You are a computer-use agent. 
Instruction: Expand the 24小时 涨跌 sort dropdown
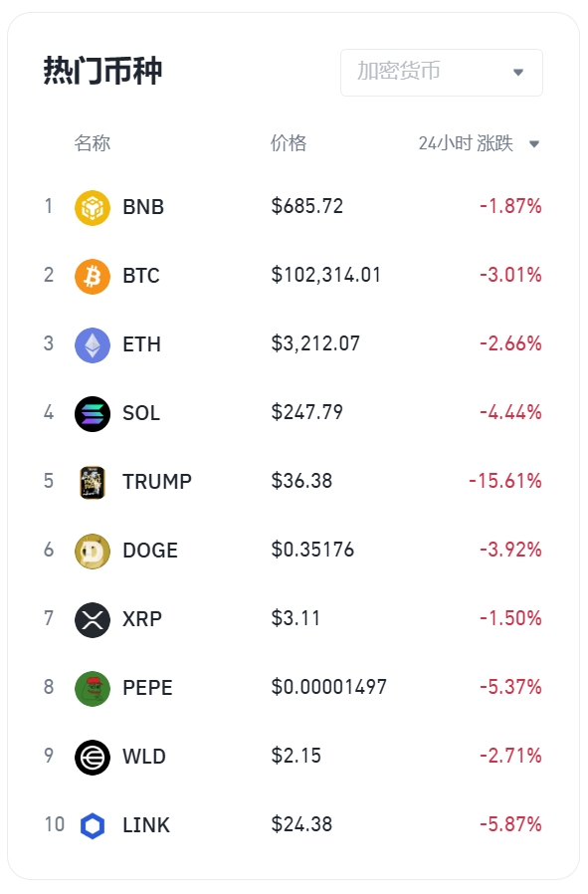coord(480,143)
